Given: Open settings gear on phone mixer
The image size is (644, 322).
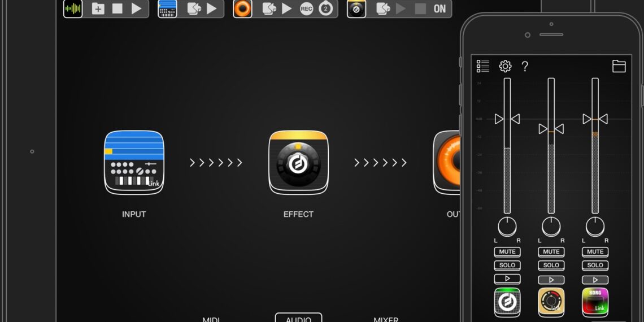Looking at the screenshot, I should (505, 67).
